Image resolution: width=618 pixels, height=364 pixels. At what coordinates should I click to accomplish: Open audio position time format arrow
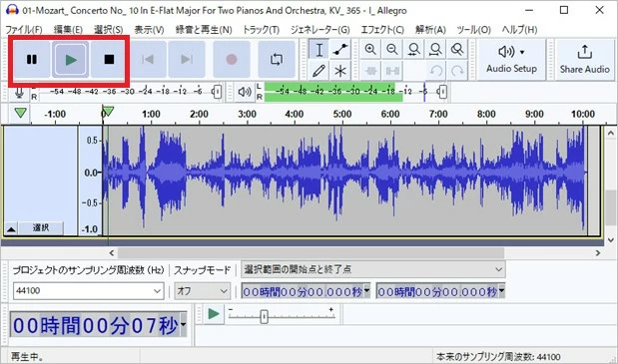tap(184, 325)
